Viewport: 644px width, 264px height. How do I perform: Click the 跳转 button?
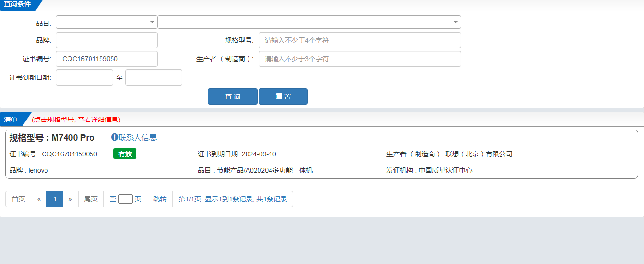160,199
